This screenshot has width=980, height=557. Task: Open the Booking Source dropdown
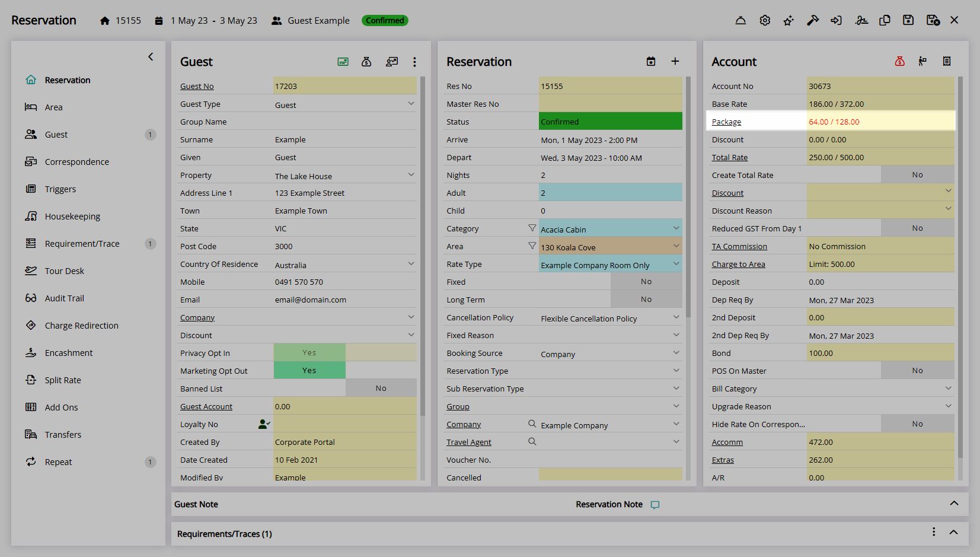point(611,353)
